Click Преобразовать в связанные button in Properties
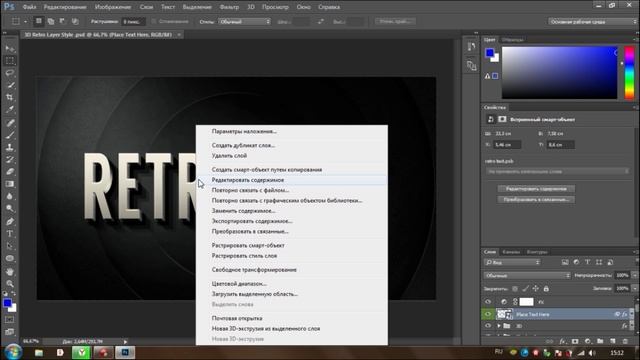 point(536,200)
